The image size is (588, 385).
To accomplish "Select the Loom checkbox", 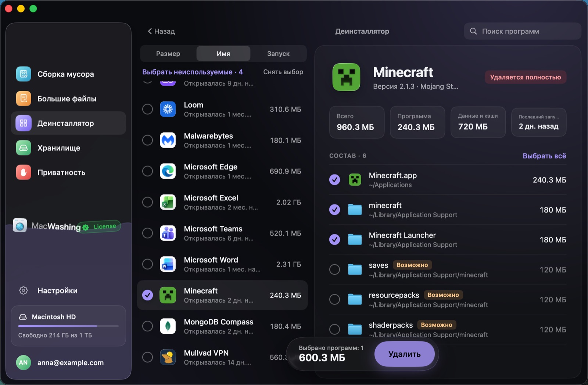I will coord(147,109).
